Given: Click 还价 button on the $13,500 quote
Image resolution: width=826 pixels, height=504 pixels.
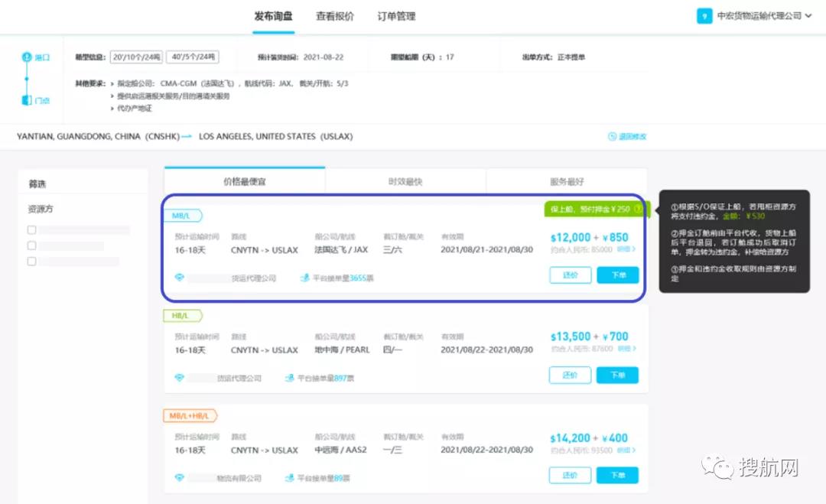Looking at the screenshot, I should coord(570,376).
